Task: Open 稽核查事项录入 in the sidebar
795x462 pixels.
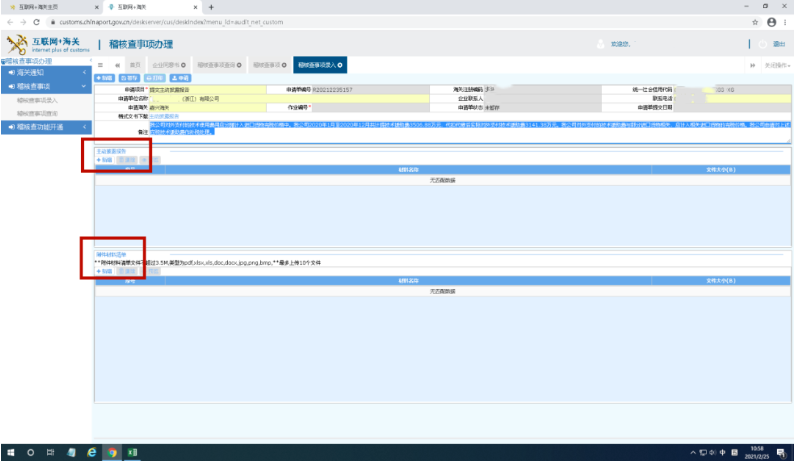Action: 37,100
